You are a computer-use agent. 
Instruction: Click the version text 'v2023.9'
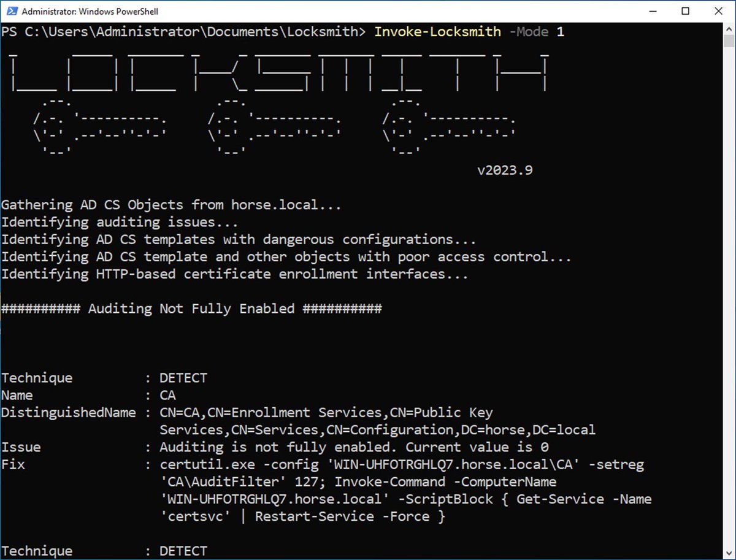pyautogui.click(x=505, y=170)
